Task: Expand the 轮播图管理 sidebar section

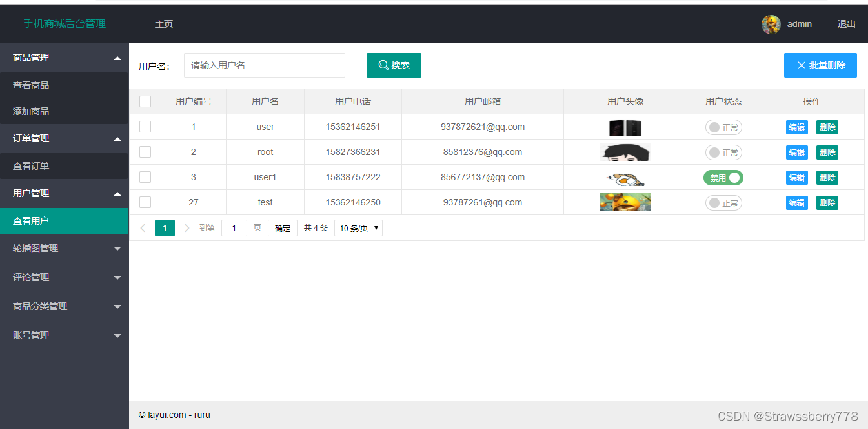Action: tap(64, 248)
